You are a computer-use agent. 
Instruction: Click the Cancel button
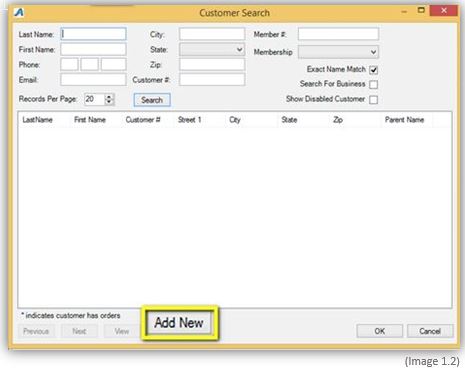[x=430, y=331]
